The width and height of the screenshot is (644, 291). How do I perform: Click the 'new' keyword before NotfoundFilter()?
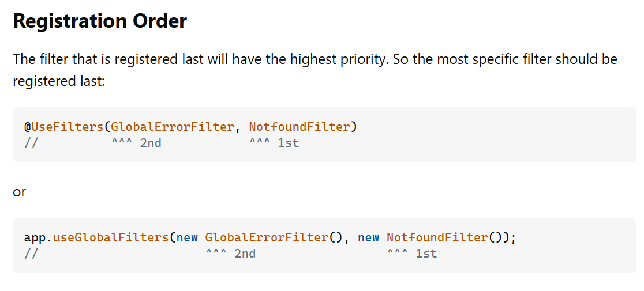[368, 237]
